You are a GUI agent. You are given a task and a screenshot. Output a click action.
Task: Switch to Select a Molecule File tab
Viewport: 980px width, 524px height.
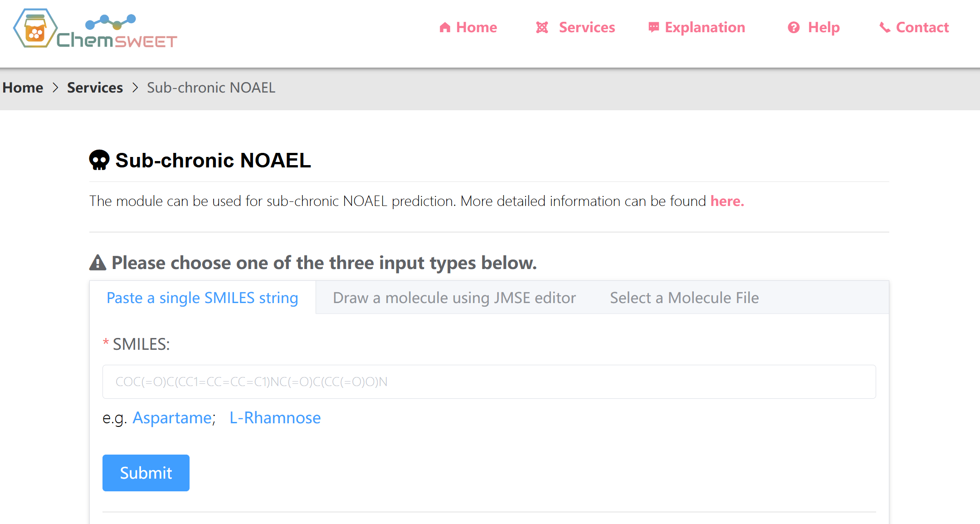click(684, 298)
